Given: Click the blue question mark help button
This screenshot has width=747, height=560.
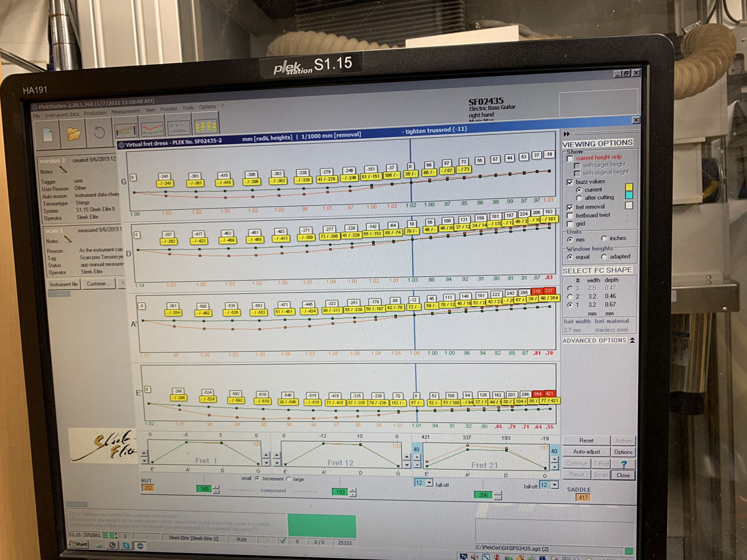Looking at the screenshot, I should coord(623,464).
